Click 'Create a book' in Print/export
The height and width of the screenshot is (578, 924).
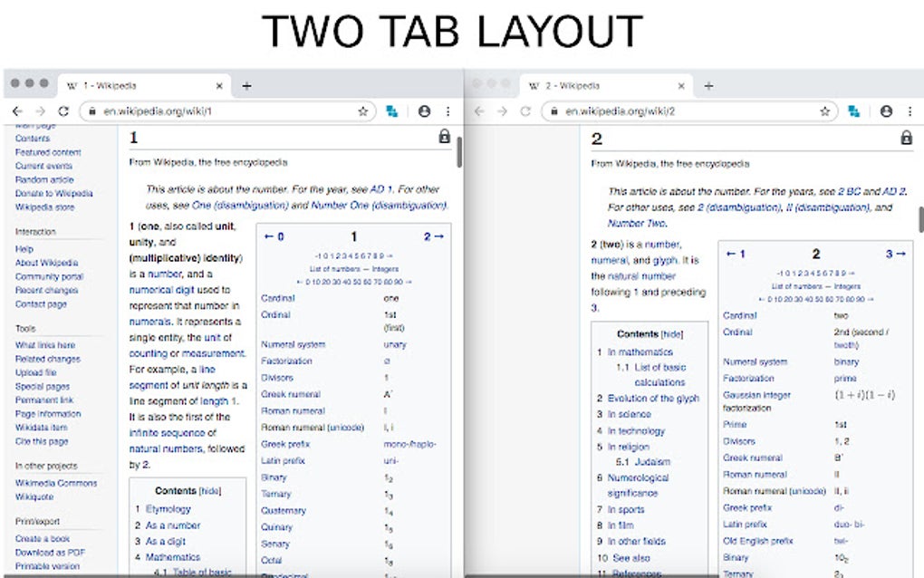tap(43, 539)
